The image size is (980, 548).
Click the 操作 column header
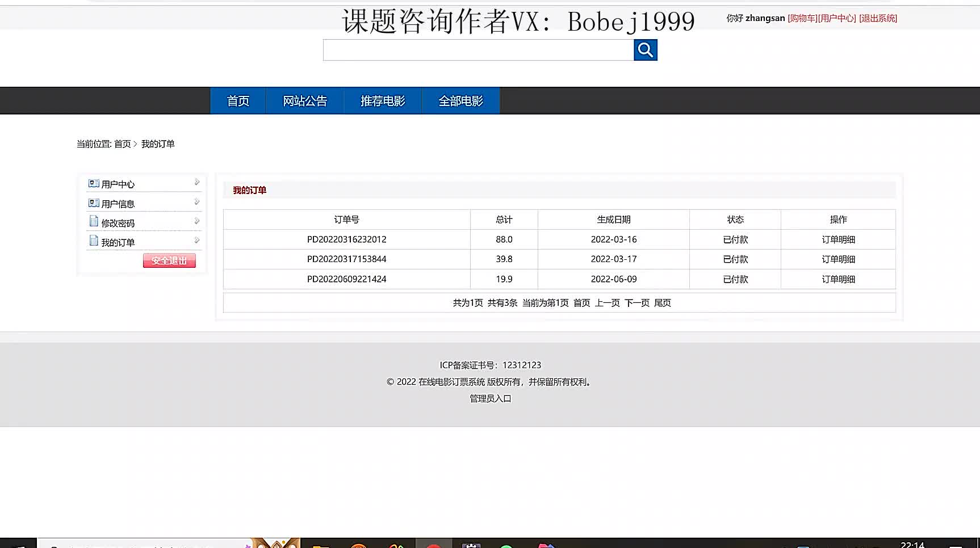838,220
